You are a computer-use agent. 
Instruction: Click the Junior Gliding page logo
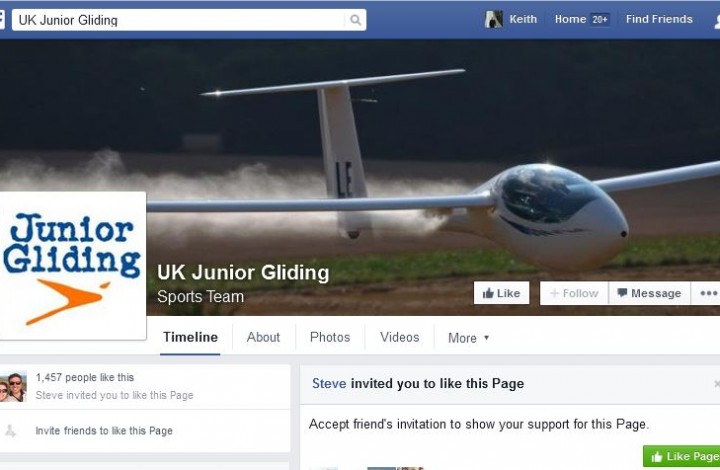[x=73, y=266]
